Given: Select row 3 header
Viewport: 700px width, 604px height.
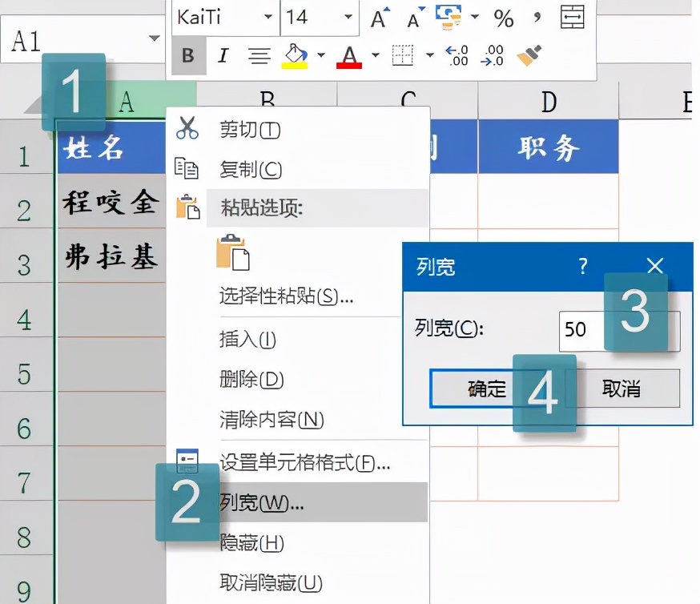Looking at the screenshot, I should pyautogui.click(x=26, y=256).
